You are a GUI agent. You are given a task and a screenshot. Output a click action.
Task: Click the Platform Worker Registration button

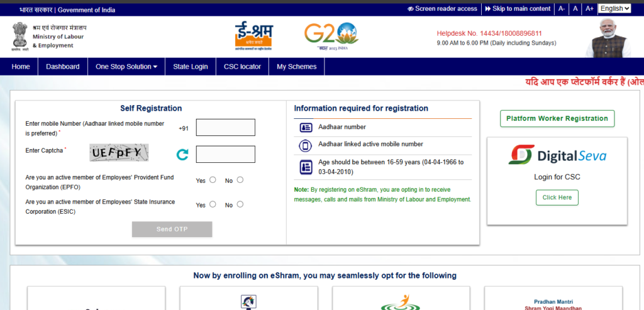[557, 118]
